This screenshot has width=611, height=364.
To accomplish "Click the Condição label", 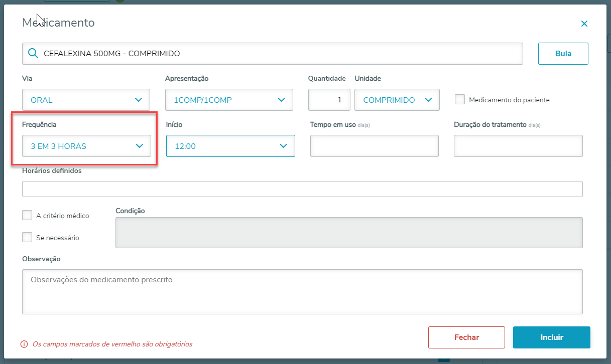I will click(130, 211).
